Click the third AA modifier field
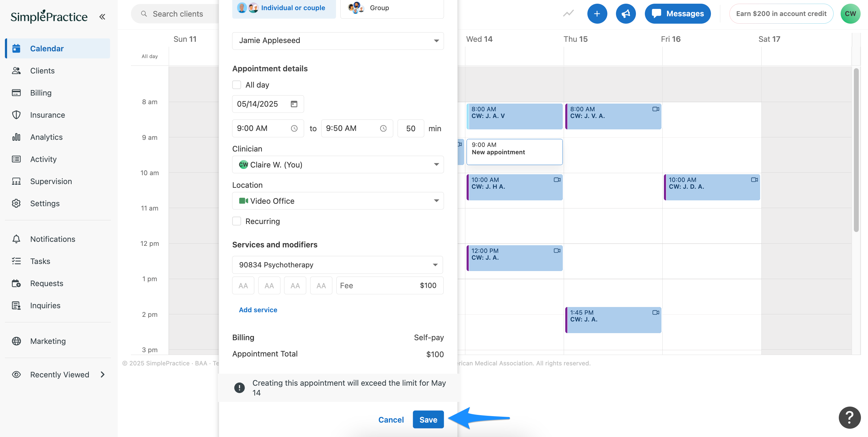 click(x=295, y=286)
